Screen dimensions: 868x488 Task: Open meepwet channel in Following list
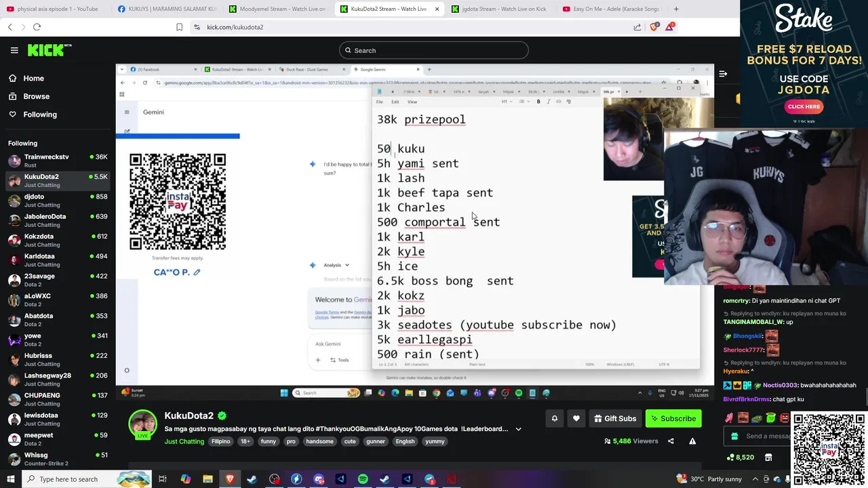[x=58, y=439]
